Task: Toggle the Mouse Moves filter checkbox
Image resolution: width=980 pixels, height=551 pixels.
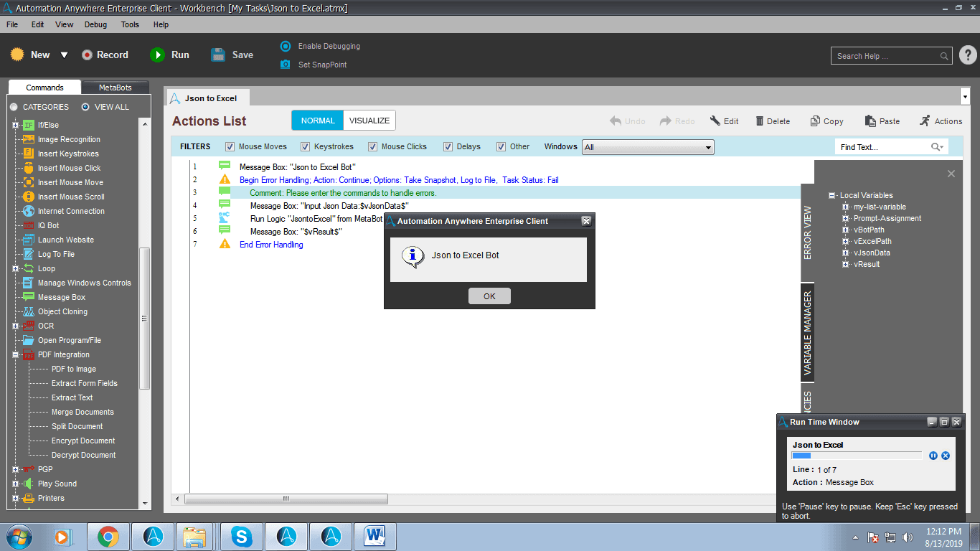Action: [x=230, y=146]
